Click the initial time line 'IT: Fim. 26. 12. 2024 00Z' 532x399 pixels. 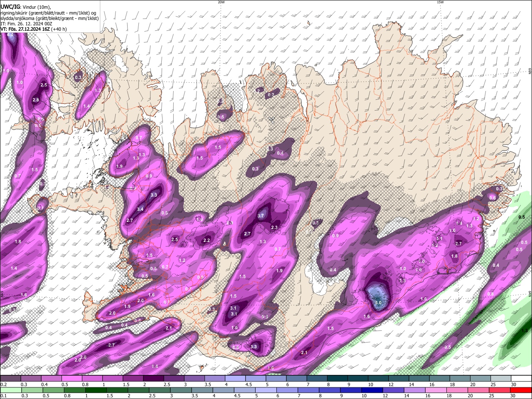click(26, 24)
